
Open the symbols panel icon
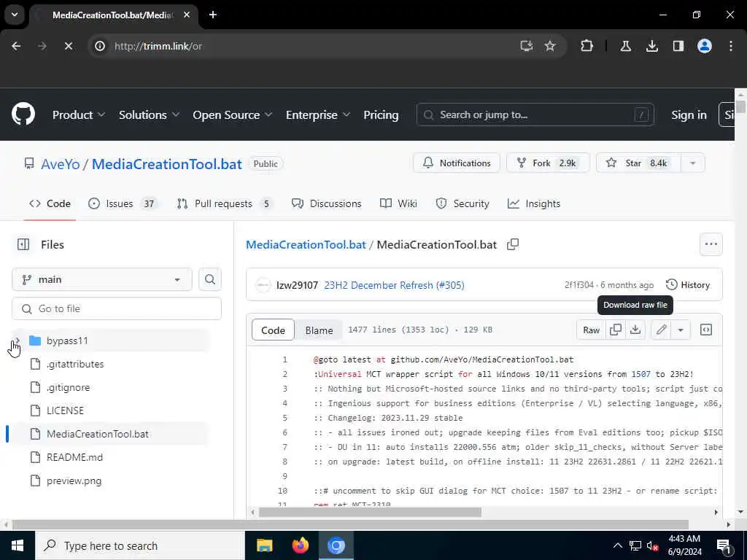pos(706,330)
